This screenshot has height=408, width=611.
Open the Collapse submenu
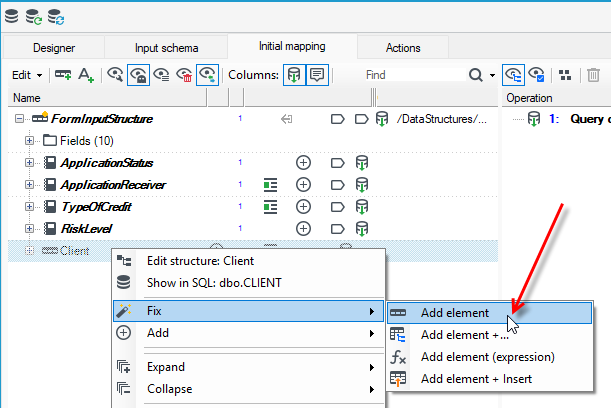(249, 389)
